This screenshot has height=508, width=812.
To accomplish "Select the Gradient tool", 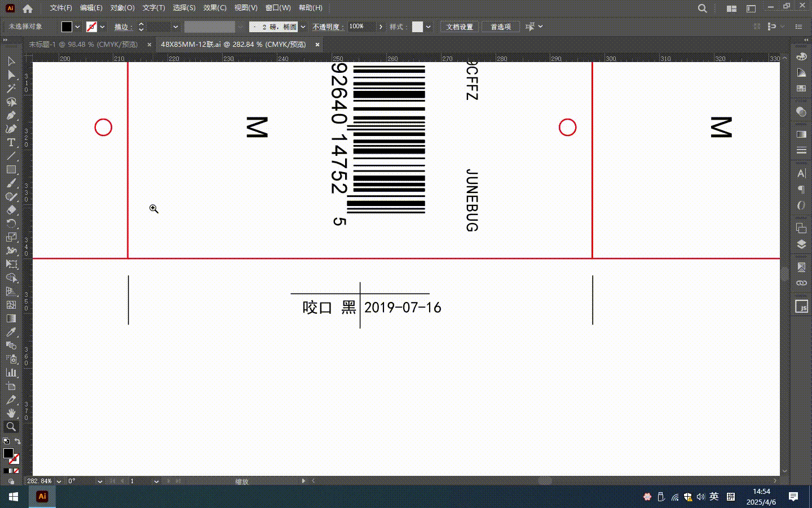I will (x=11, y=318).
